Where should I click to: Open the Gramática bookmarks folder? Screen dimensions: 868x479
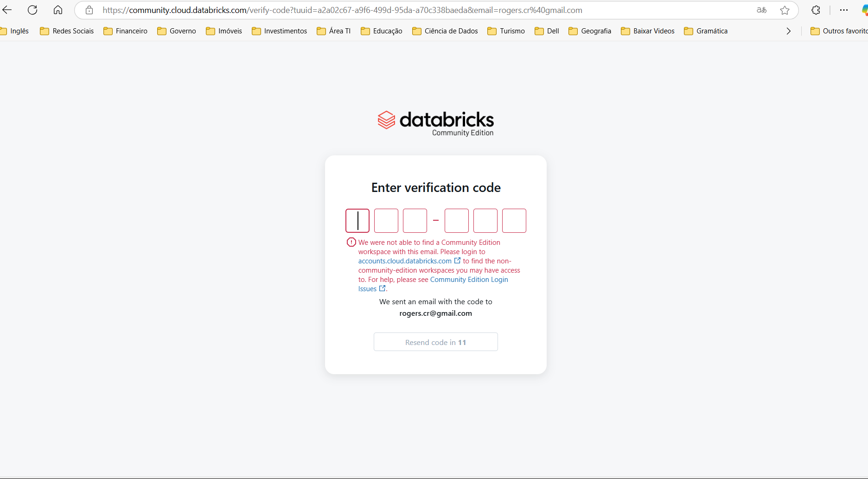pos(706,31)
